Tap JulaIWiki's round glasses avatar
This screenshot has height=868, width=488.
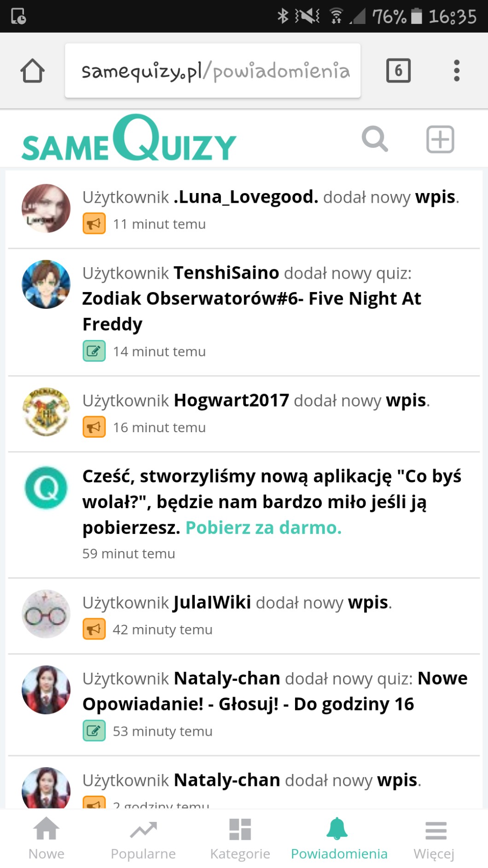pyautogui.click(x=46, y=614)
